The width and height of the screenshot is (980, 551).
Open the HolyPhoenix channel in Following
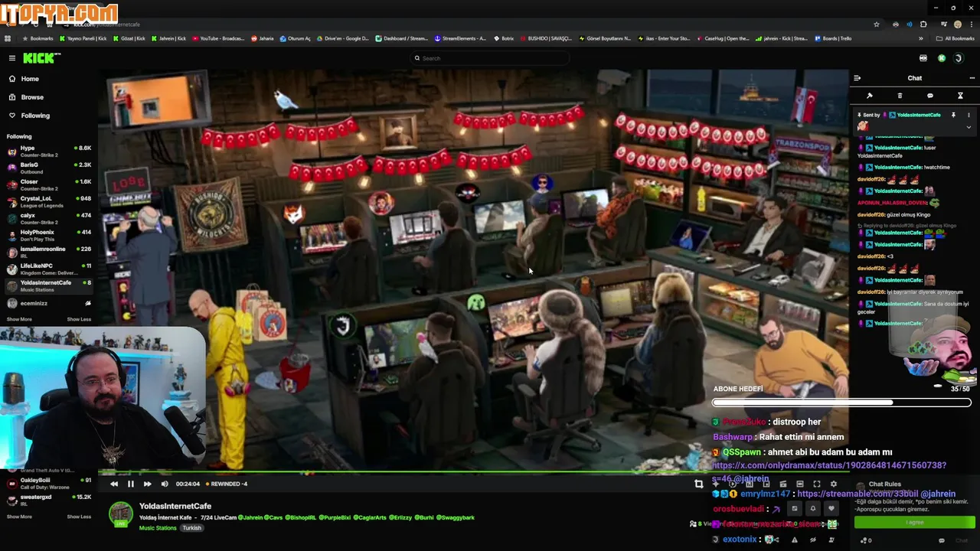(49, 235)
